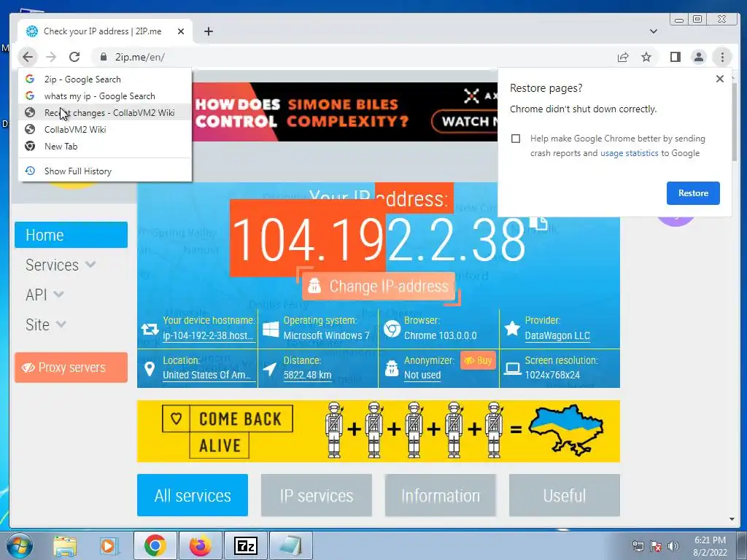Bookmark this page with the star icon

click(x=646, y=57)
